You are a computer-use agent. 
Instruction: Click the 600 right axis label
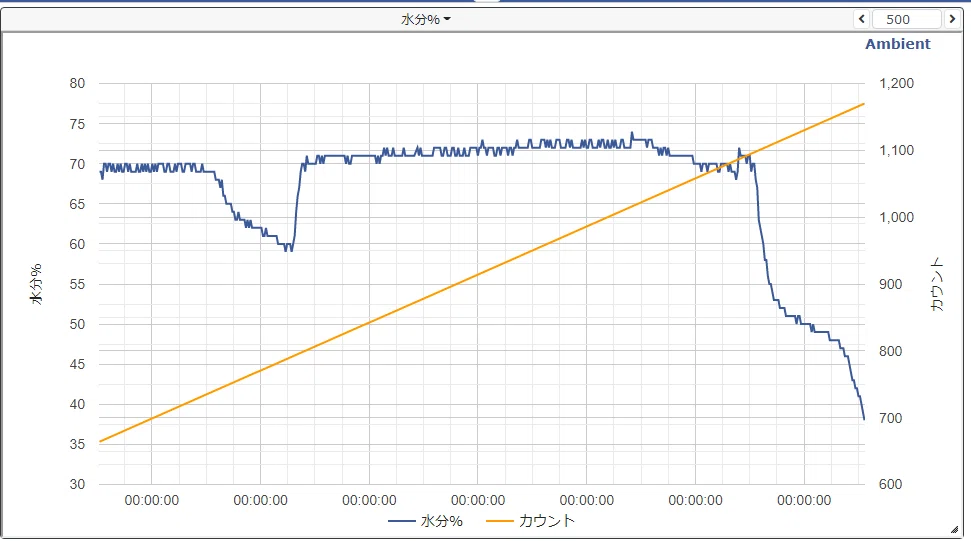890,484
